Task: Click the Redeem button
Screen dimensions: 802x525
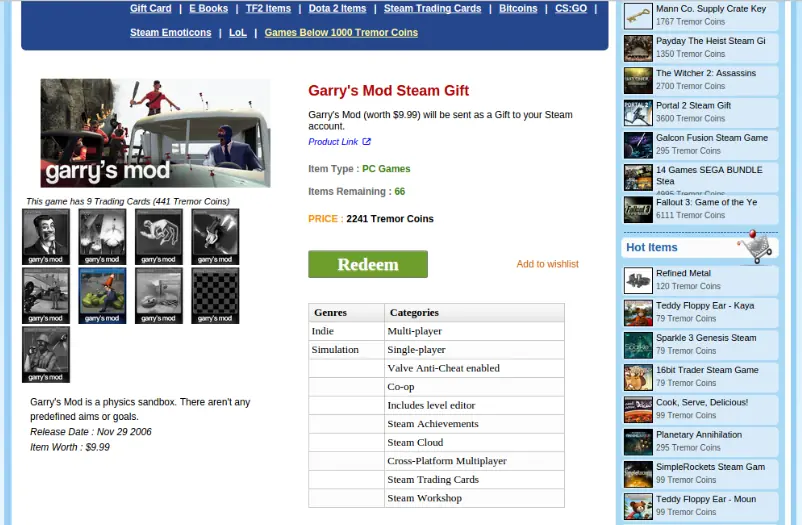Action: 368,264
